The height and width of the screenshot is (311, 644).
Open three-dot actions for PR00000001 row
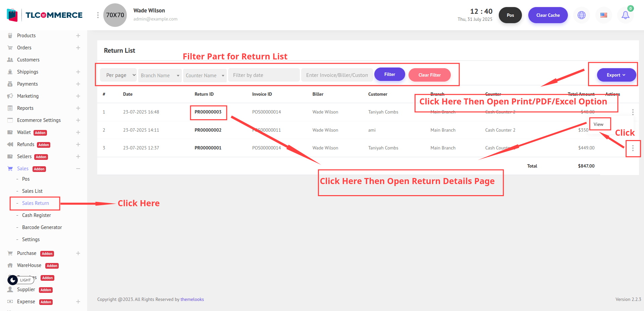click(x=633, y=148)
